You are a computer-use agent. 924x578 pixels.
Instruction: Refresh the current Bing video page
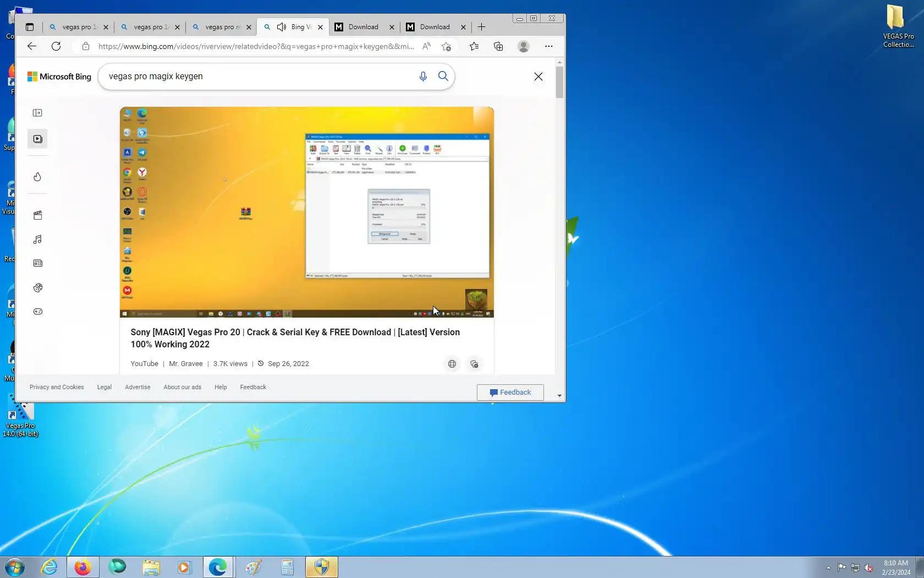coord(56,46)
